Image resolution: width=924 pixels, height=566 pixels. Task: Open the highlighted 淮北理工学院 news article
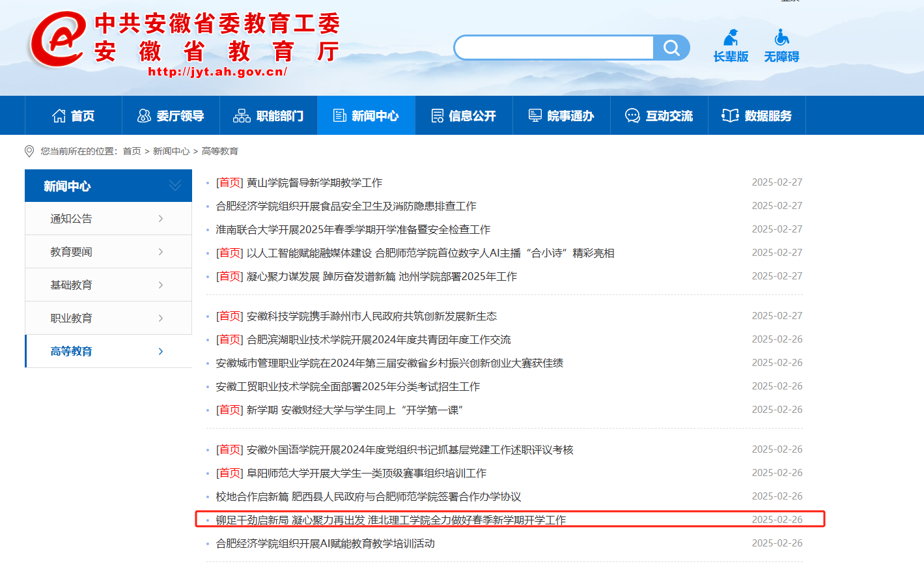(391, 520)
